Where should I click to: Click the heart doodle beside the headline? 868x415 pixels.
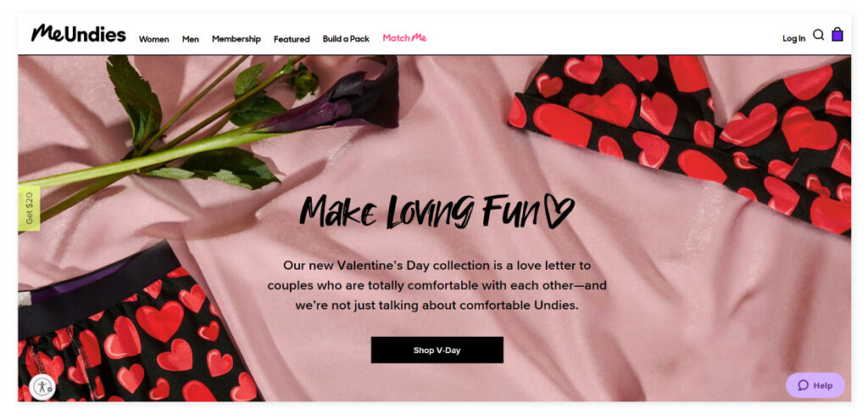click(559, 210)
